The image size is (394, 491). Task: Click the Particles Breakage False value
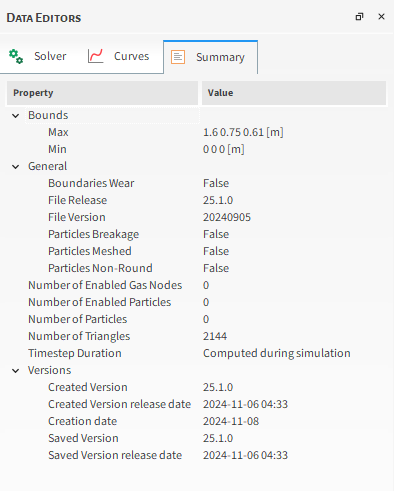(216, 234)
